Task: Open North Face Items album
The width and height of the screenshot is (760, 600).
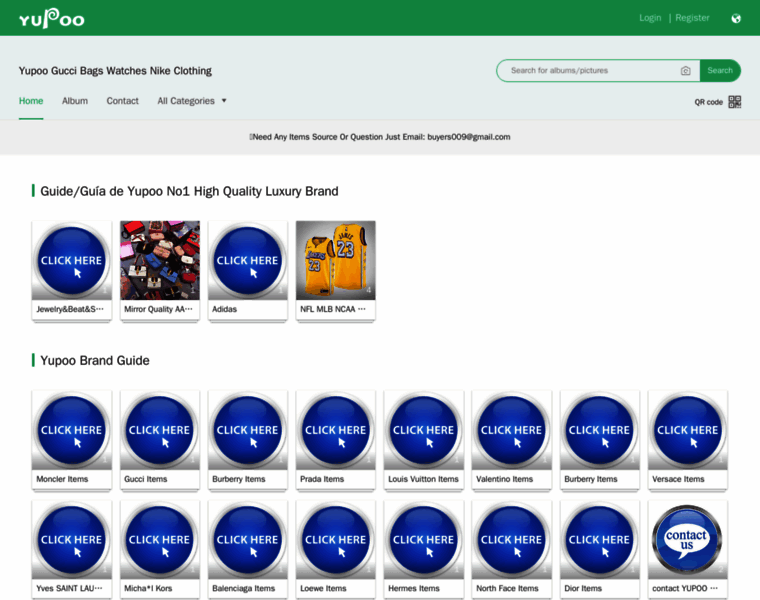Action: 512,540
